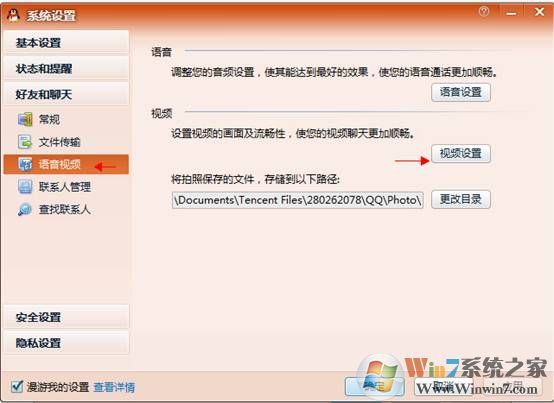Collapse the 好友和聊天 section
554x403 pixels.
[x=67, y=94]
